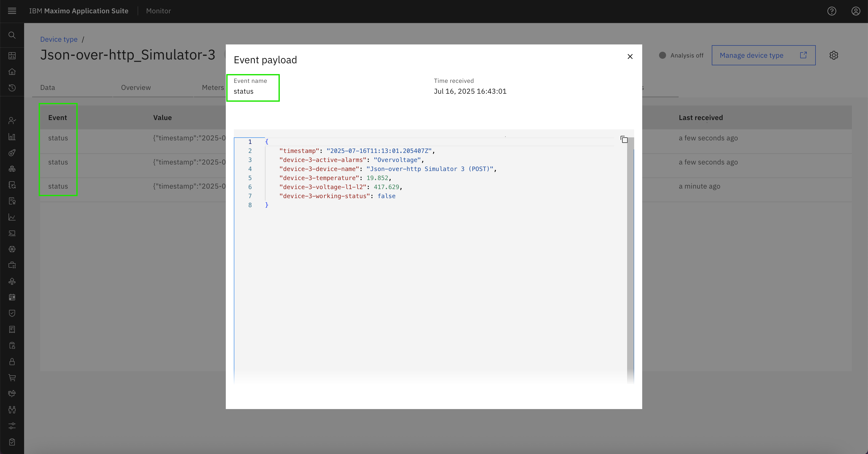The height and width of the screenshot is (454, 868).
Task: Open device type settings gear
Action: (834, 55)
